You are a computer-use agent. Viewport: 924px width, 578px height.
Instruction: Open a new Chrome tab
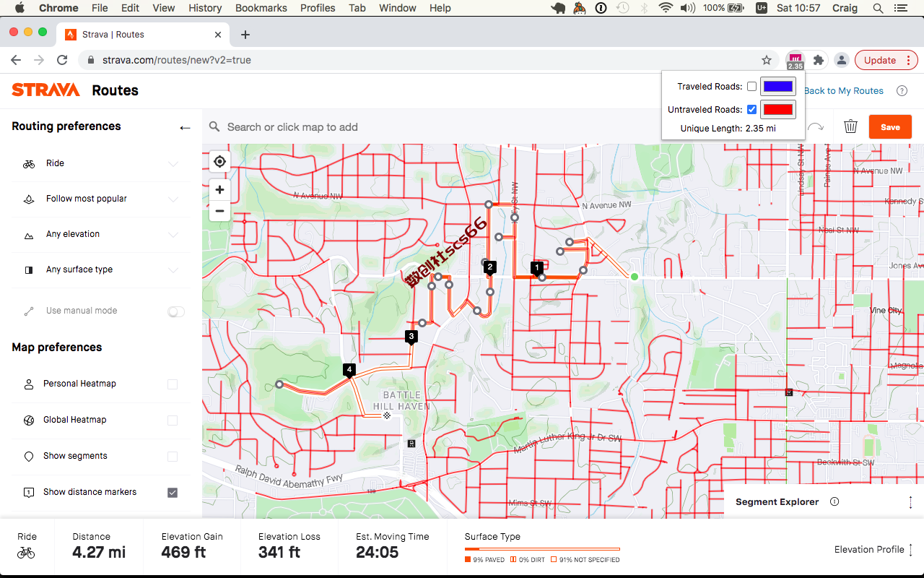tap(245, 35)
